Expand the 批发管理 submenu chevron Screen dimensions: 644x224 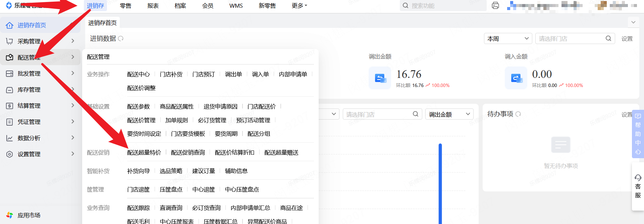tap(73, 73)
